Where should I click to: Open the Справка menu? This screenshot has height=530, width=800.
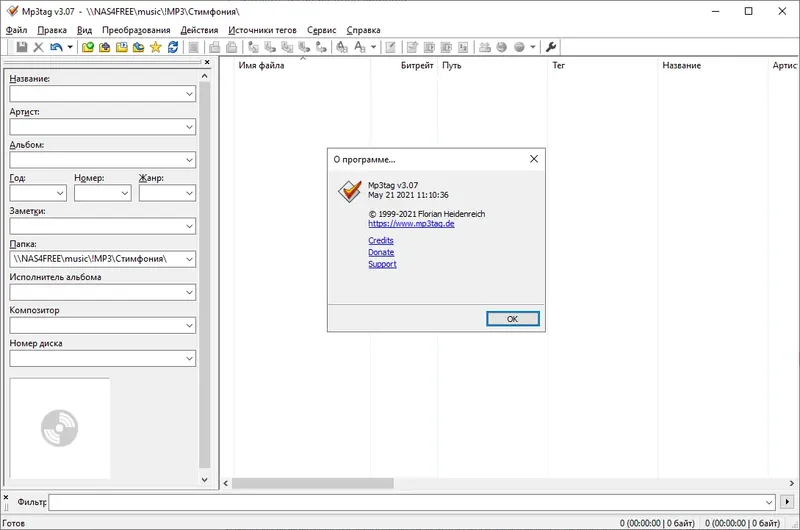click(363, 30)
